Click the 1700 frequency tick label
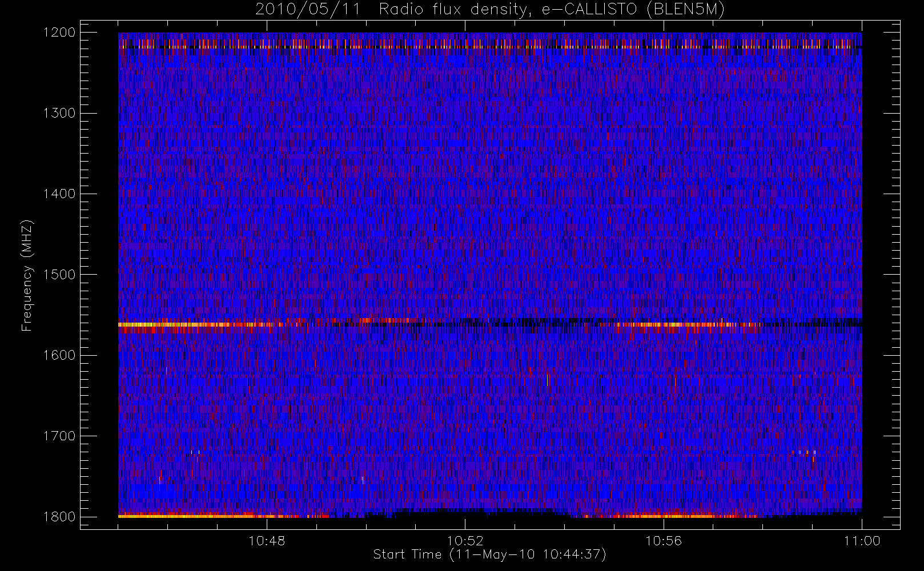The height and width of the screenshot is (571, 924). pos(59,436)
